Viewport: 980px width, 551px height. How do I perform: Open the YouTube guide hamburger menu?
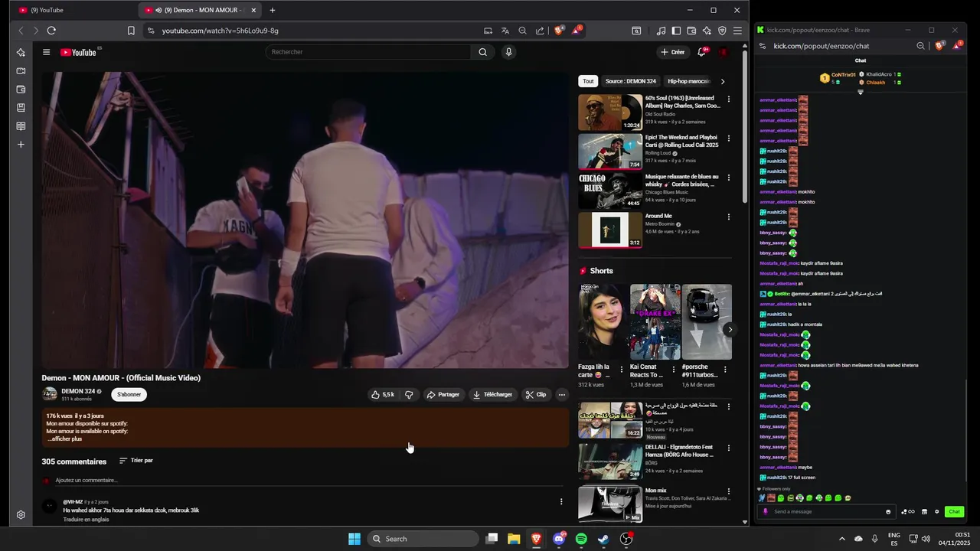(x=46, y=52)
